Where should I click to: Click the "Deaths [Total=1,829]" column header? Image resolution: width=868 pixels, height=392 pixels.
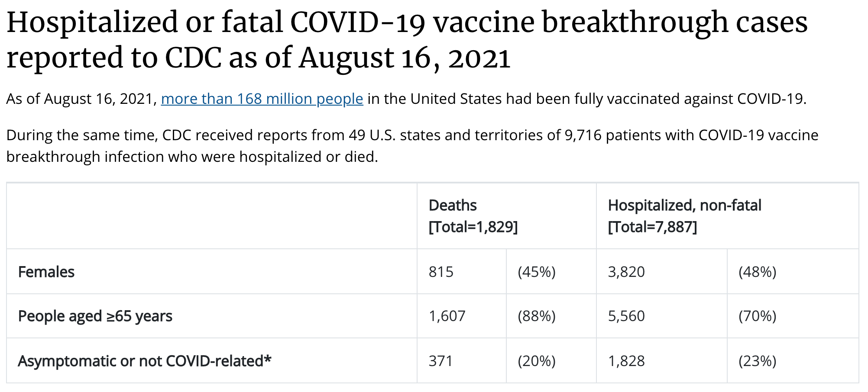coord(473,216)
